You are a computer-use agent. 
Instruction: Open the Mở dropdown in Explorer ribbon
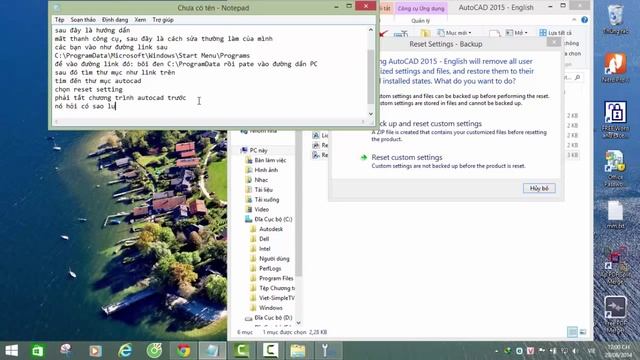(517, 33)
